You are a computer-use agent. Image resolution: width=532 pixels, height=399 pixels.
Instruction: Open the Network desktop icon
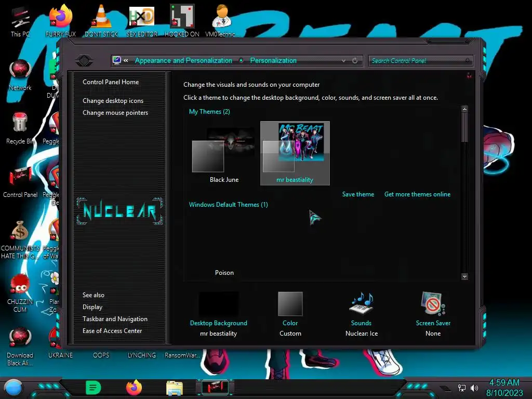[20, 75]
